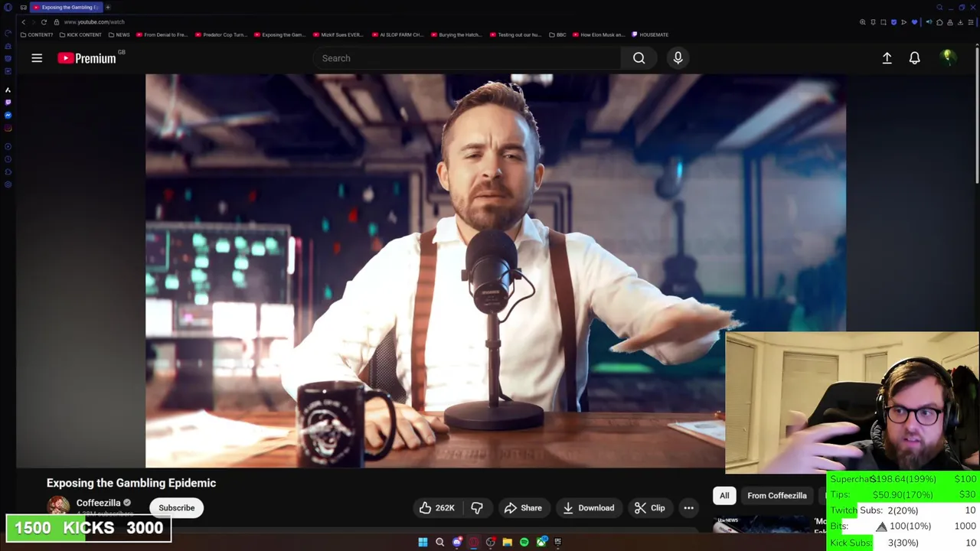Image resolution: width=980 pixels, height=551 pixels.
Task: Switch to the Exposing the Gambling browser tab
Action: tap(66, 7)
